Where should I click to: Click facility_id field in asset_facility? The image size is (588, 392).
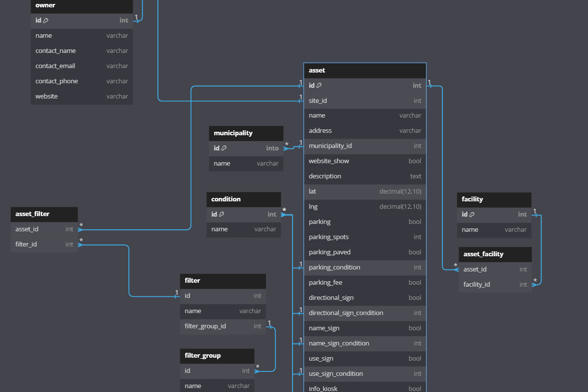[495, 285]
